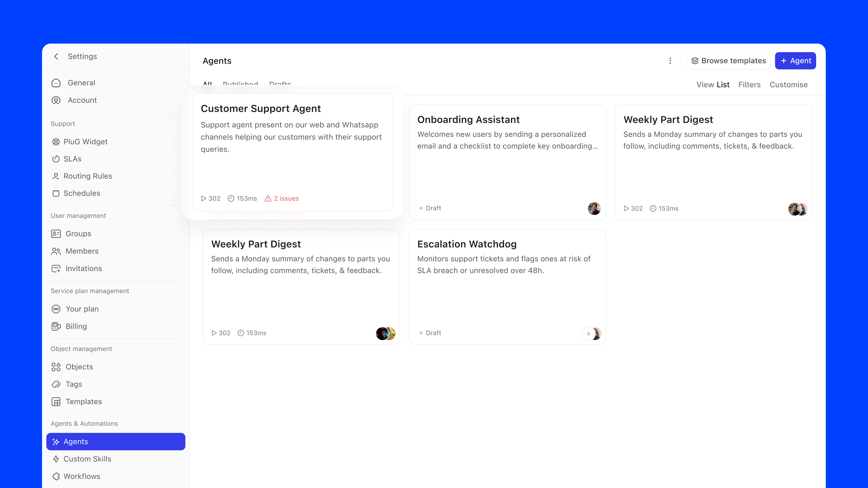Click latency clock icon on Customer Support Agent
Image resolution: width=868 pixels, height=488 pixels.
point(231,198)
